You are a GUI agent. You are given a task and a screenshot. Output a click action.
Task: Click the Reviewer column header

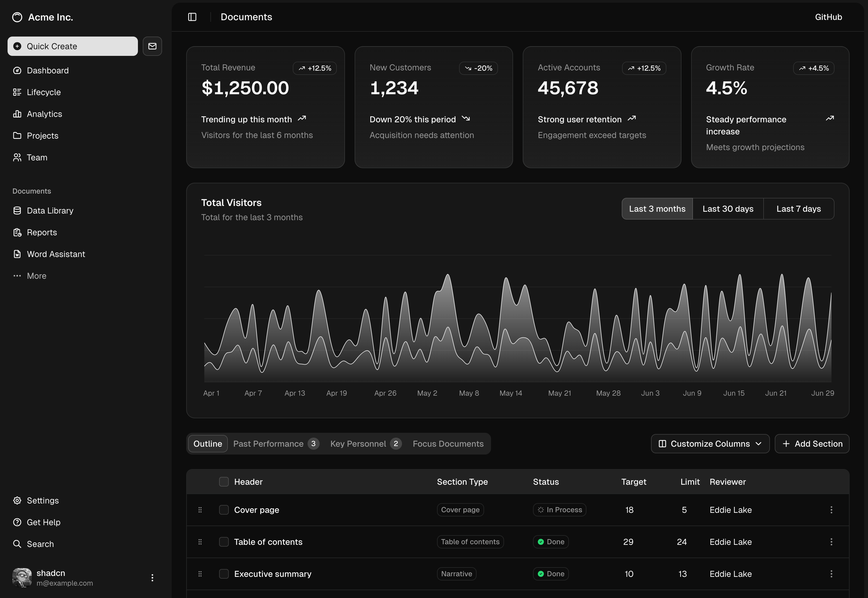point(728,482)
